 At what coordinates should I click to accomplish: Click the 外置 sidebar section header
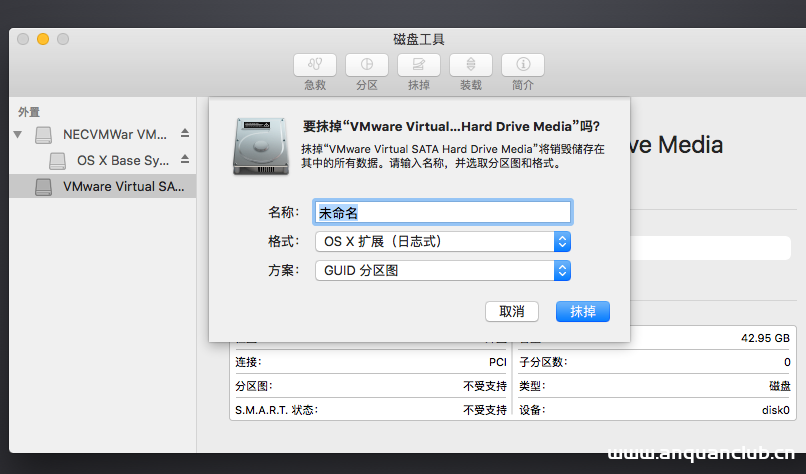point(29,112)
